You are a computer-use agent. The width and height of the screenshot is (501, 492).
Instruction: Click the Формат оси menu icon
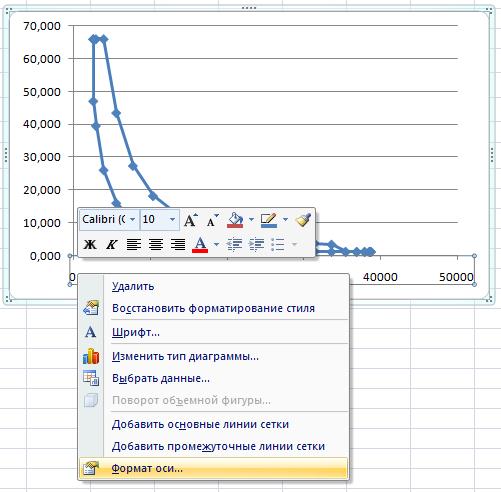coord(91,468)
